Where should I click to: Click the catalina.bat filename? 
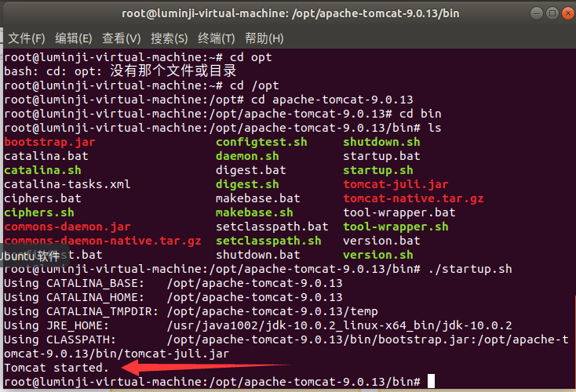(46, 156)
